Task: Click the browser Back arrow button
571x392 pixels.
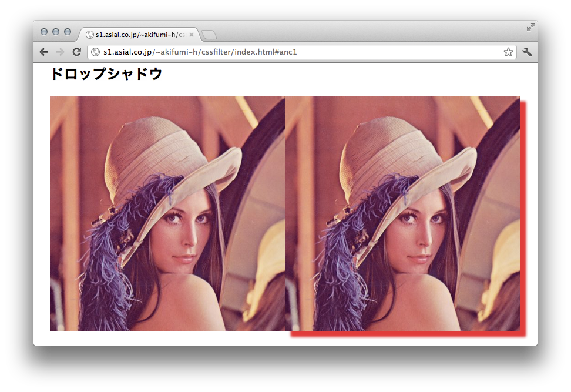Action: (x=44, y=52)
